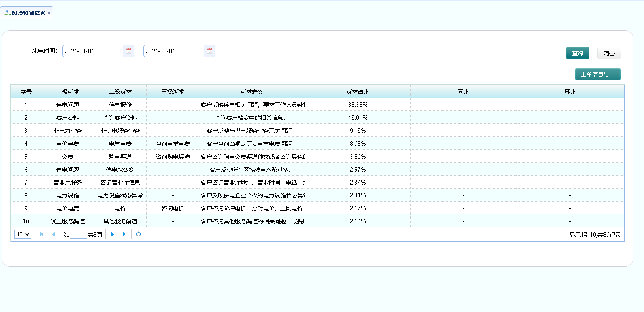Select the 电力设施状态异常 cell
Viewport: 644px width, 312px height.
pyautogui.click(x=120, y=195)
